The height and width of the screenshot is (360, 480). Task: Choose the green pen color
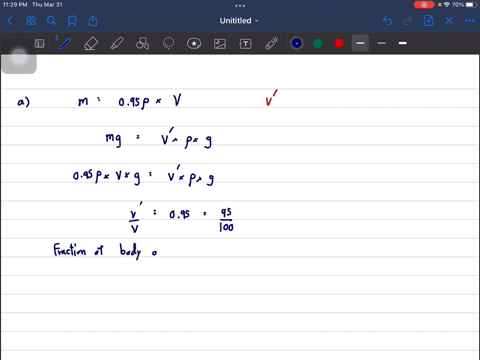[x=318, y=43]
